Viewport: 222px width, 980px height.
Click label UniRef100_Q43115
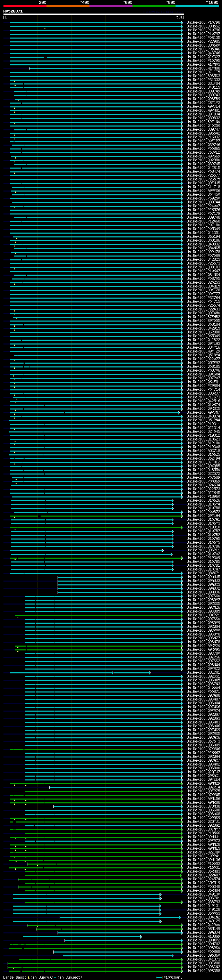click(203, 88)
